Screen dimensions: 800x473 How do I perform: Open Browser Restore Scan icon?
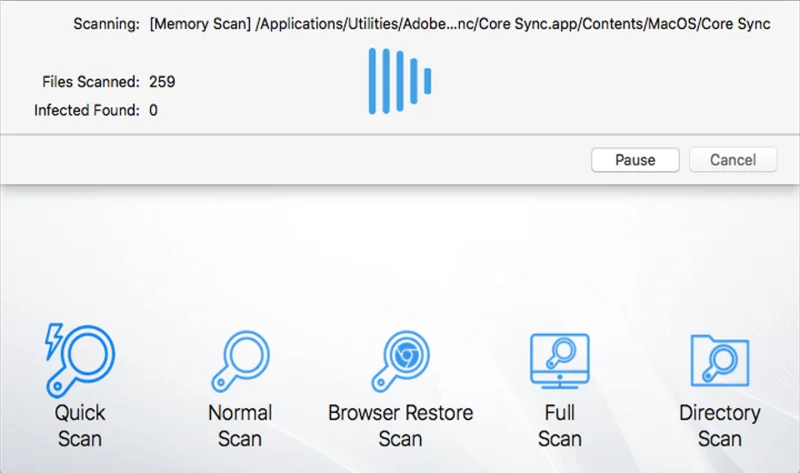(x=401, y=361)
